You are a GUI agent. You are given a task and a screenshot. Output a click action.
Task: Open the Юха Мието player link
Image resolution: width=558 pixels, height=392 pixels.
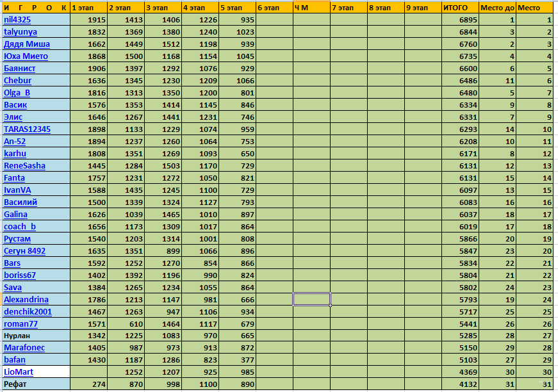tap(26, 56)
